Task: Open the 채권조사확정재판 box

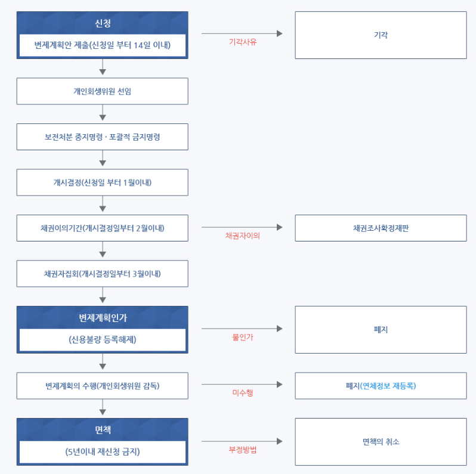Action: click(x=381, y=228)
